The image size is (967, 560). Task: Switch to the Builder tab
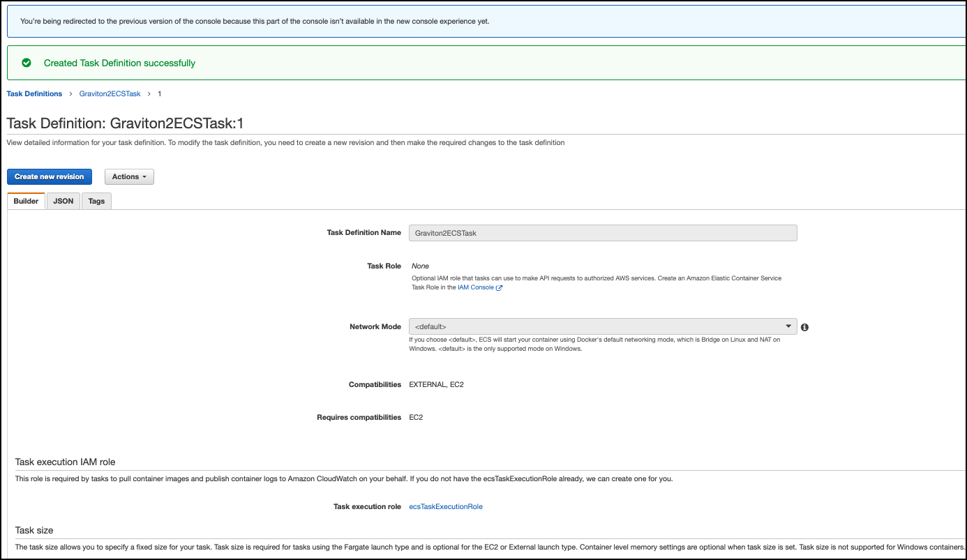26,201
